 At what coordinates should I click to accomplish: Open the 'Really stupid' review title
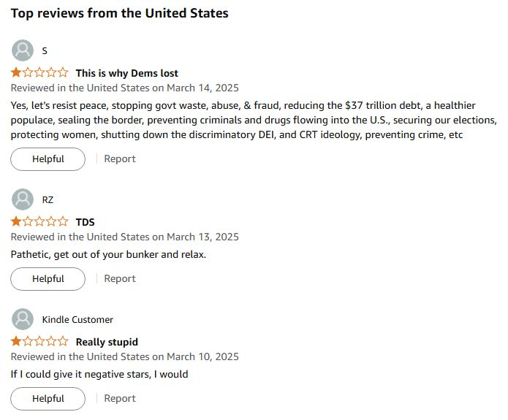pyautogui.click(x=107, y=342)
